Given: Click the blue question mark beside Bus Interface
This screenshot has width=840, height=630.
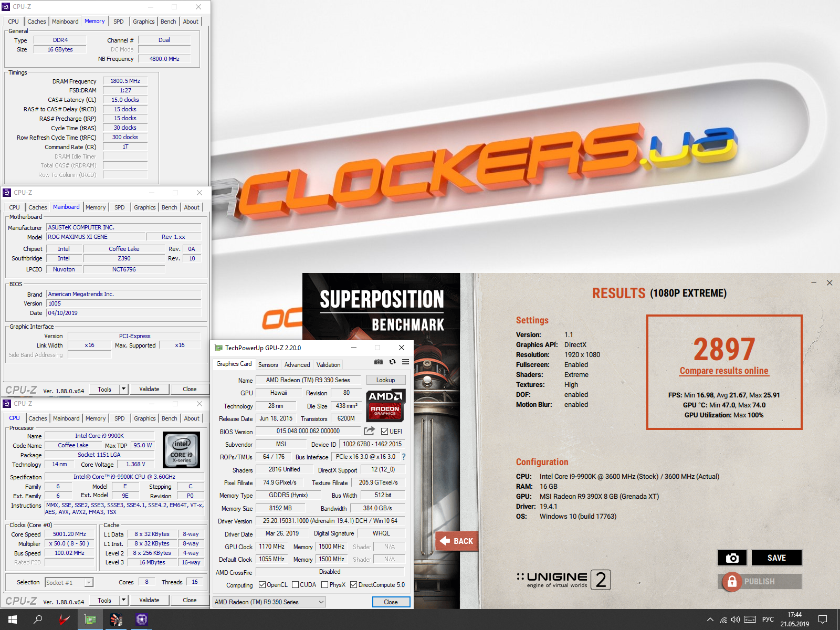Looking at the screenshot, I should click(x=404, y=457).
